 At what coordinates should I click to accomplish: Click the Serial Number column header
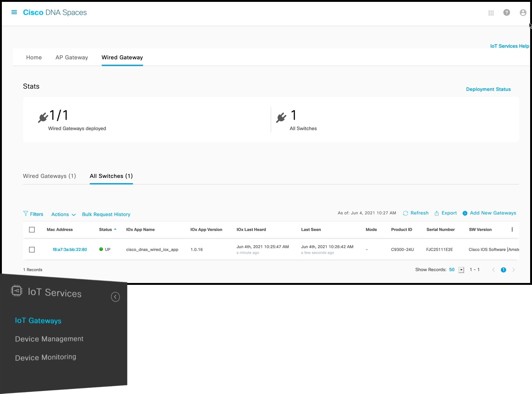click(x=440, y=230)
